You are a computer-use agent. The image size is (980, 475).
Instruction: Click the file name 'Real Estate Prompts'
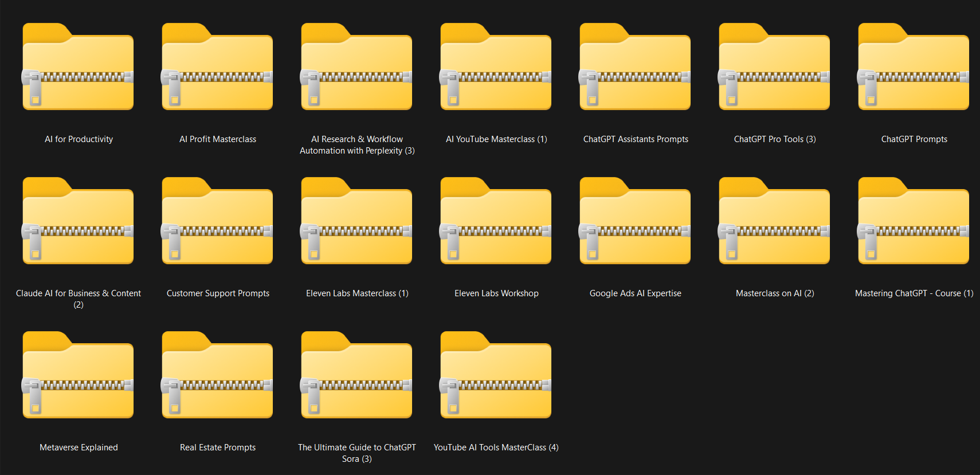[218, 447]
